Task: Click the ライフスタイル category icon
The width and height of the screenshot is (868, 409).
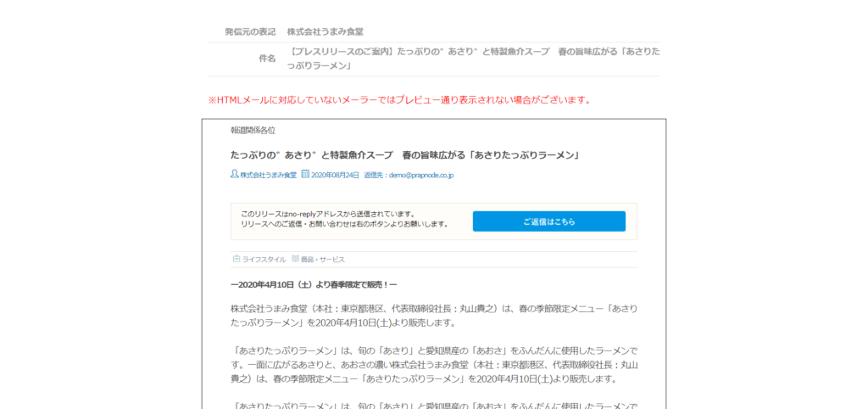Action: pos(236,259)
